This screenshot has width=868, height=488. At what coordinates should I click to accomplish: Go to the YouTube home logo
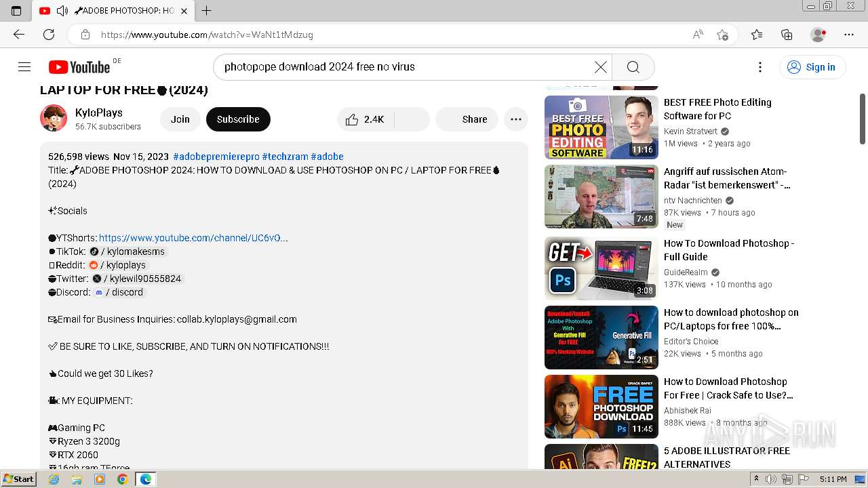pos(79,66)
